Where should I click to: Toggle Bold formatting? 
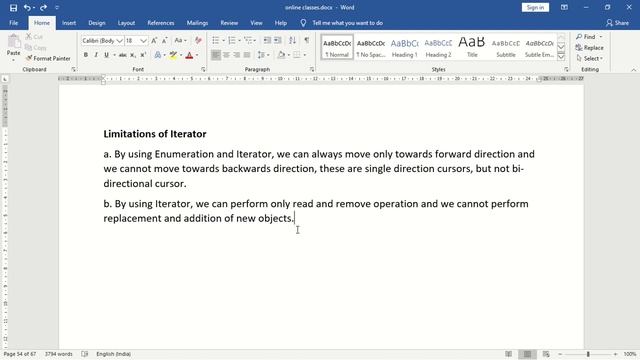click(86, 55)
